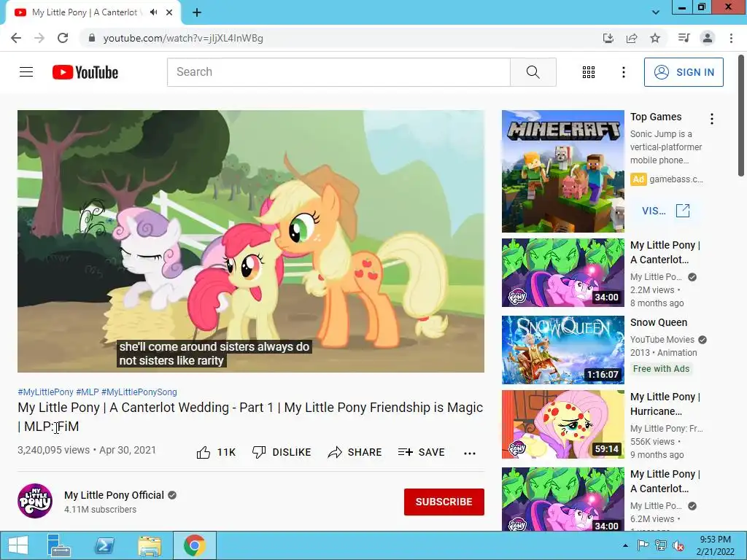Reload the YouTube page
Image resolution: width=747 pixels, height=560 pixels.
tap(63, 38)
